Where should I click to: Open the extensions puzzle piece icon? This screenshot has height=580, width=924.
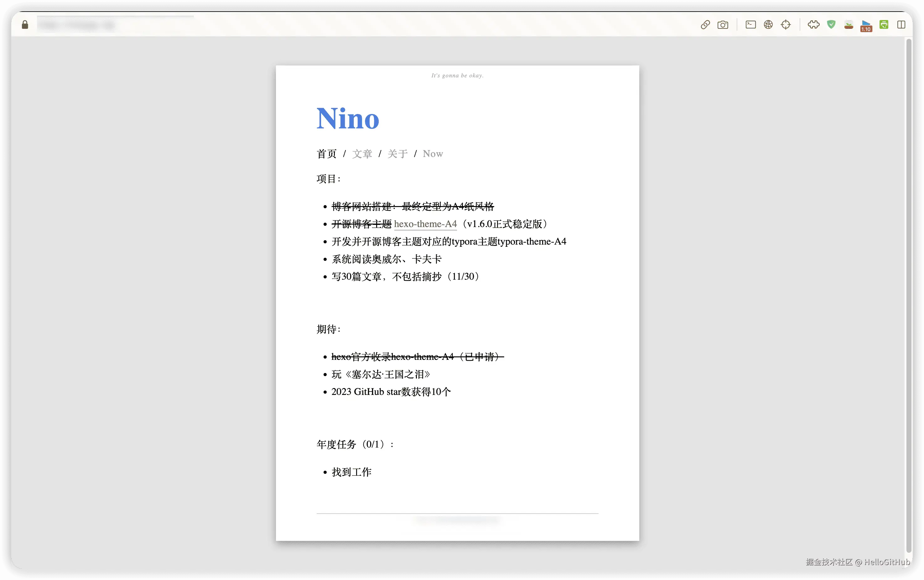point(813,25)
